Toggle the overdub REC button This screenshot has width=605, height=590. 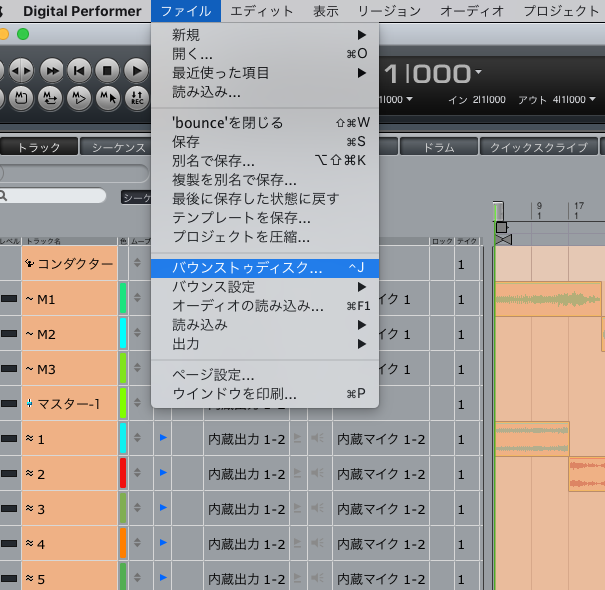(x=137, y=98)
